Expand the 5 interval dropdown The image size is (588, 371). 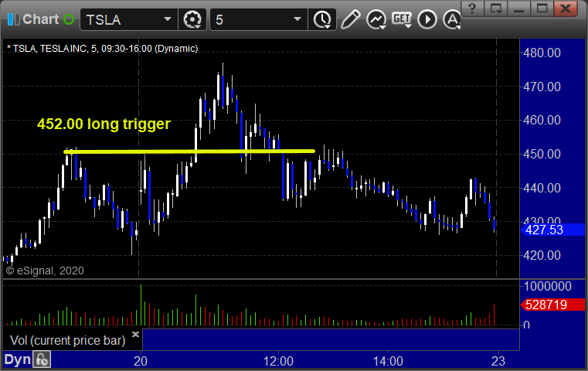(297, 19)
